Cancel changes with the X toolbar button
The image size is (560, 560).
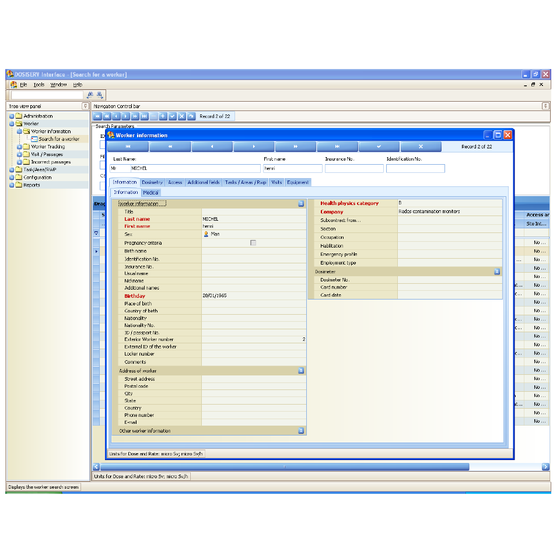point(421,147)
